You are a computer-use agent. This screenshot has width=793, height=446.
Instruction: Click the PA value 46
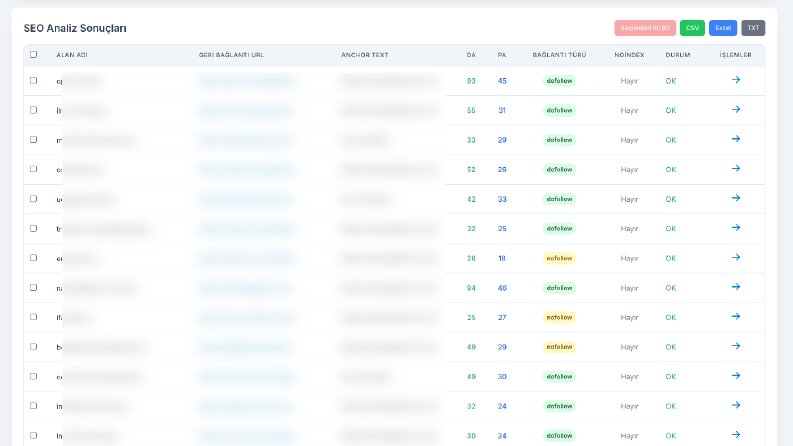click(502, 288)
